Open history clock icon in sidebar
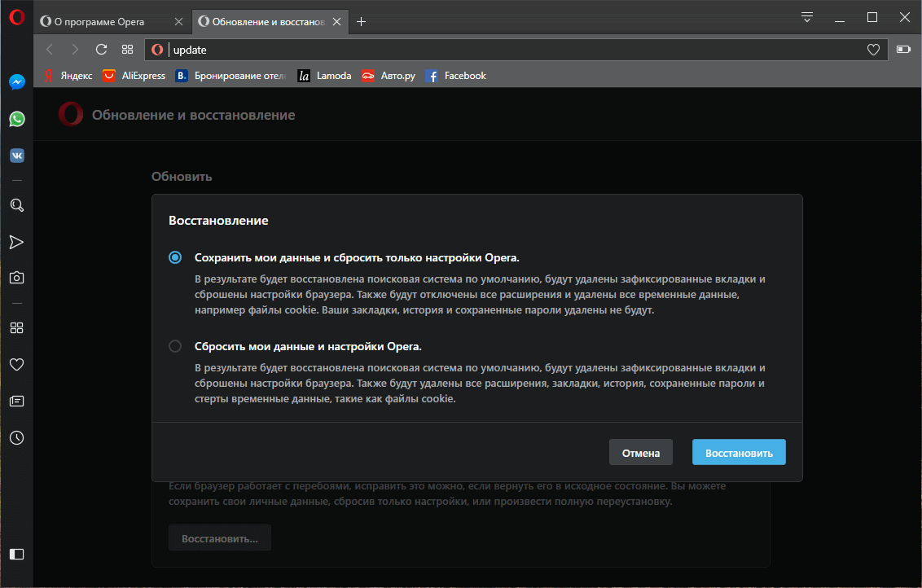The height and width of the screenshot is (588, 922). click(x=17, y=437)
